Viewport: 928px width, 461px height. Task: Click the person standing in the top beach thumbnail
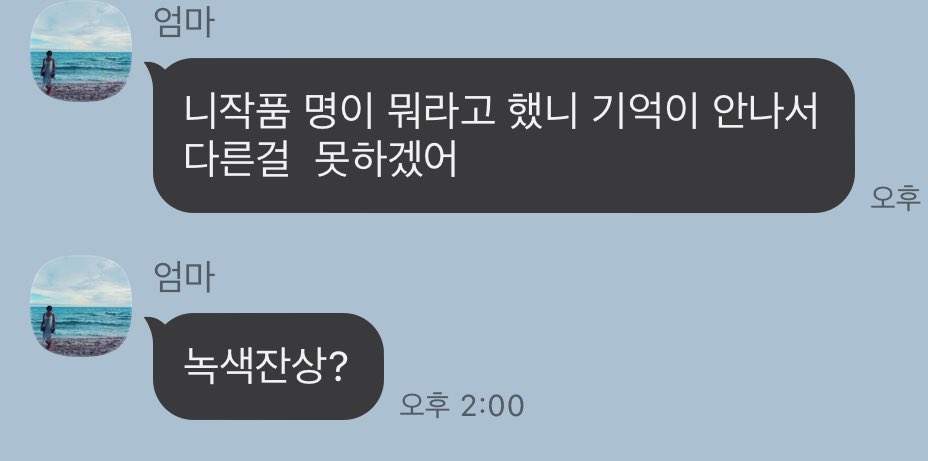click(x=48, y=73)
